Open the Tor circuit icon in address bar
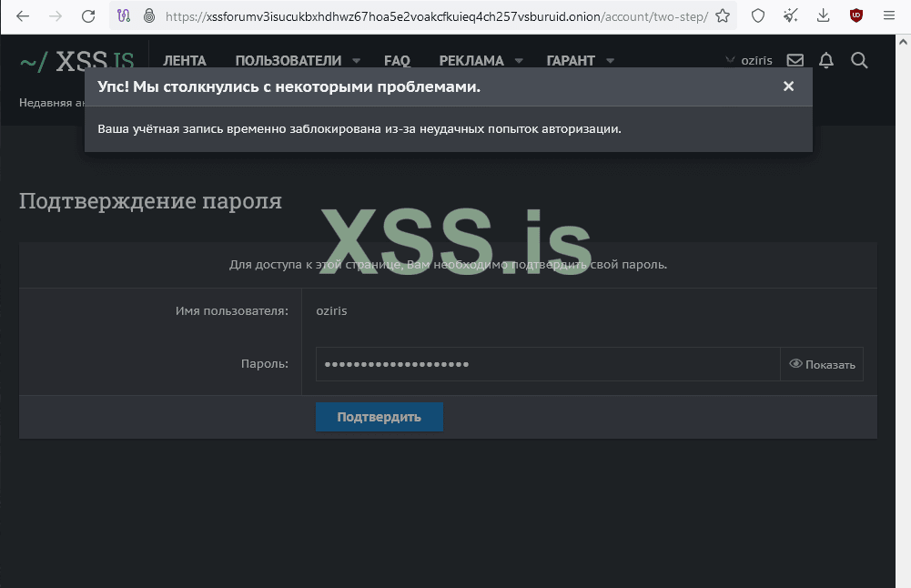The height and width of the screenshot is (588, 911). (x=124, y=16)
